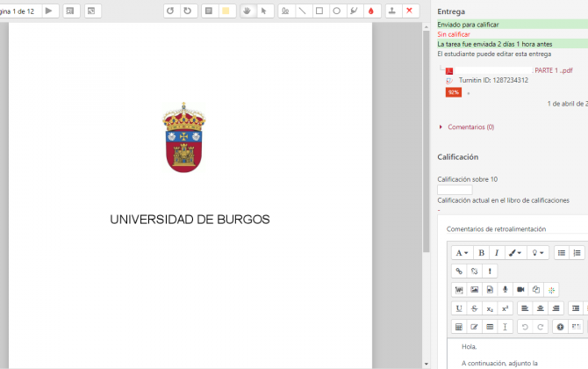Insert a table into feedback

tap(490, 327)
